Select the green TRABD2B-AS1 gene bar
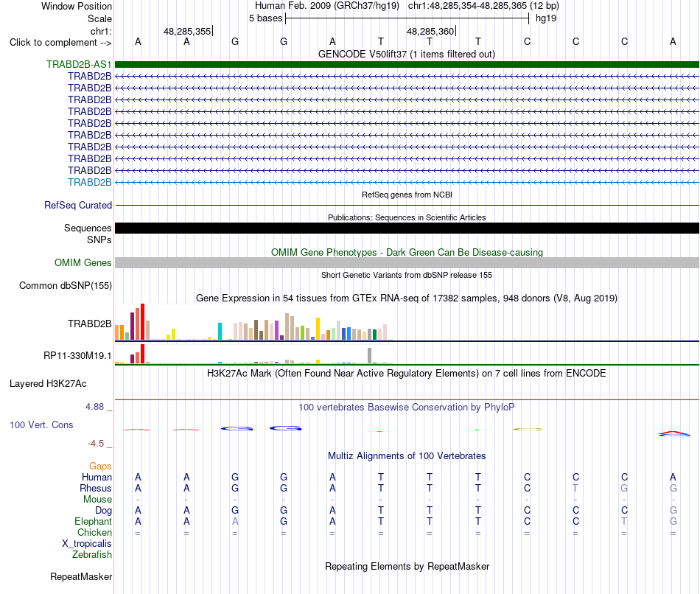Screen dimensions: 700x594 pos(407,64)
